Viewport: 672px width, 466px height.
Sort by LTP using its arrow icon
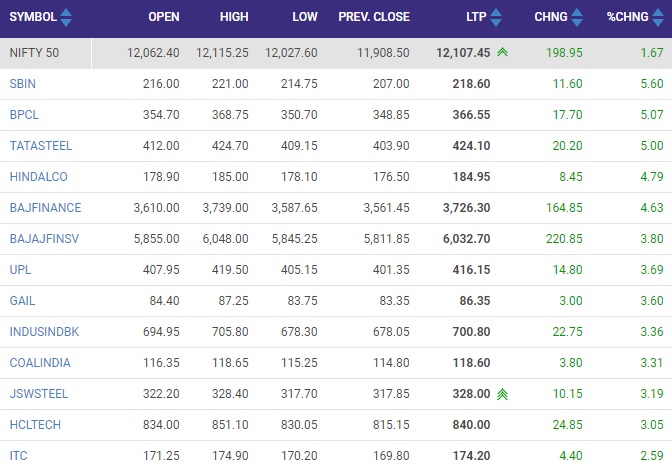coord(496,17)
